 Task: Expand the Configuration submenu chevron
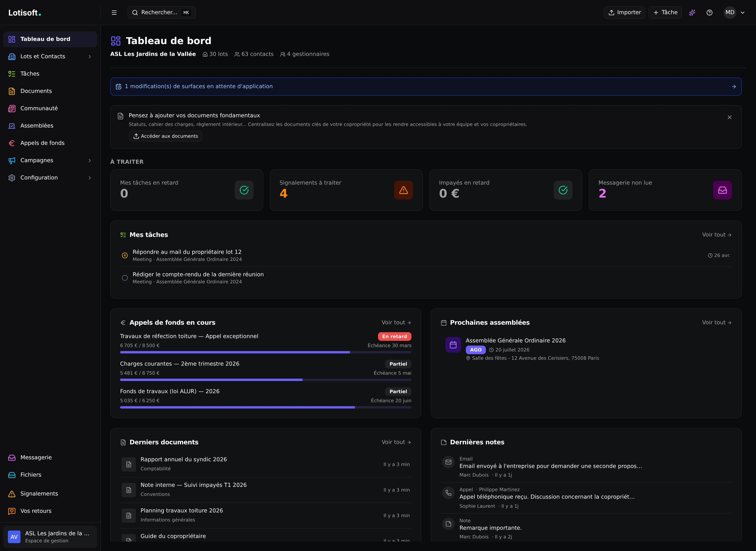click(89, 178)
